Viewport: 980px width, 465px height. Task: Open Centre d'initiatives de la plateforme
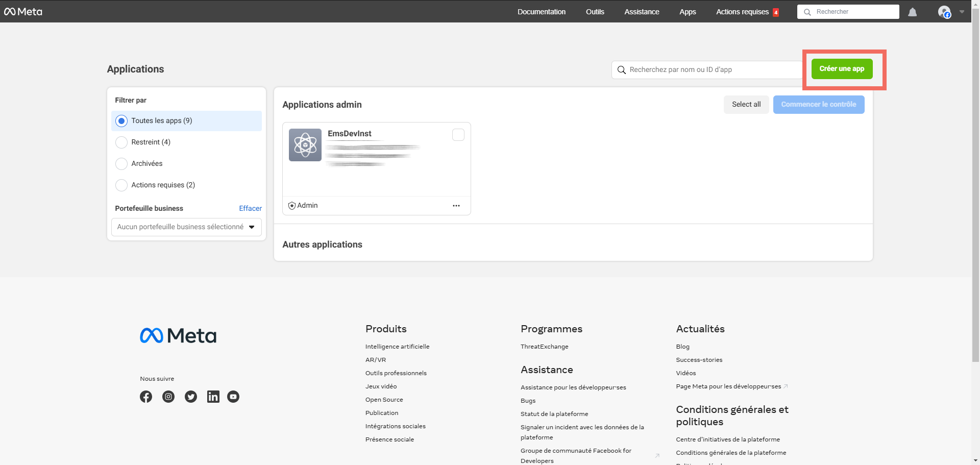coord(728,439)
